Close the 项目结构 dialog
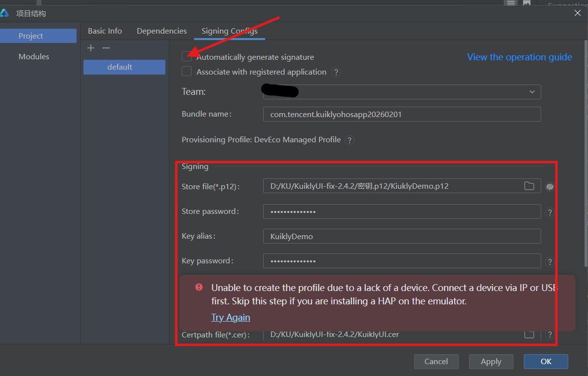The image size is (588, 376). click(x=578, y=13)
